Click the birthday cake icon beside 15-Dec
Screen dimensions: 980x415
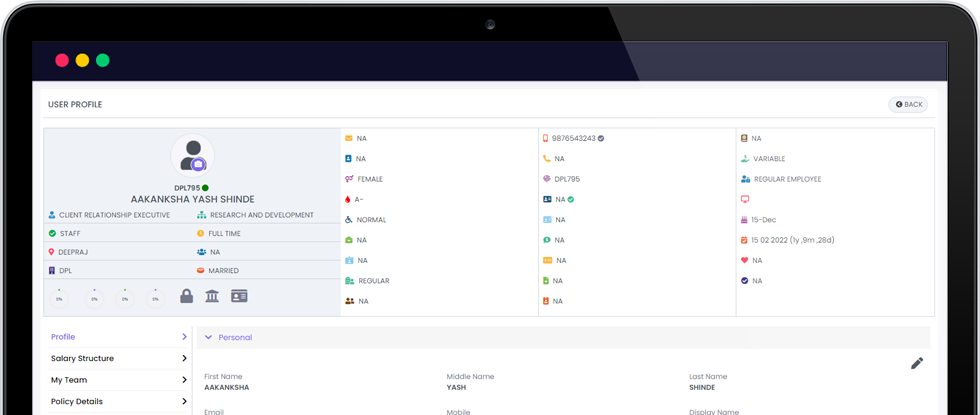click(x=744, y=220)
